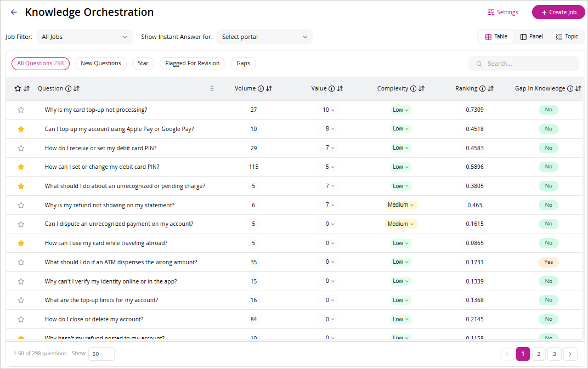This screenshot has width=588, height=369.
Task: Star the refund not showing on statement question
Action: coord(21,205)
